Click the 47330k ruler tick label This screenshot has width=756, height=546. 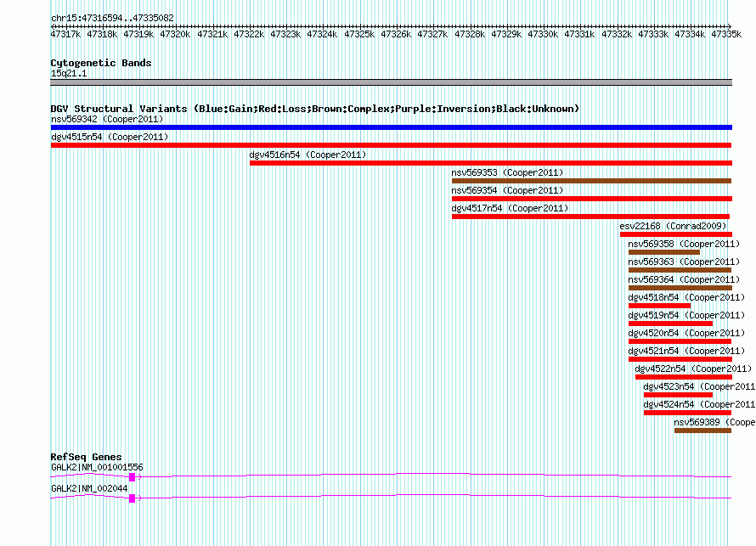[543, 34]
